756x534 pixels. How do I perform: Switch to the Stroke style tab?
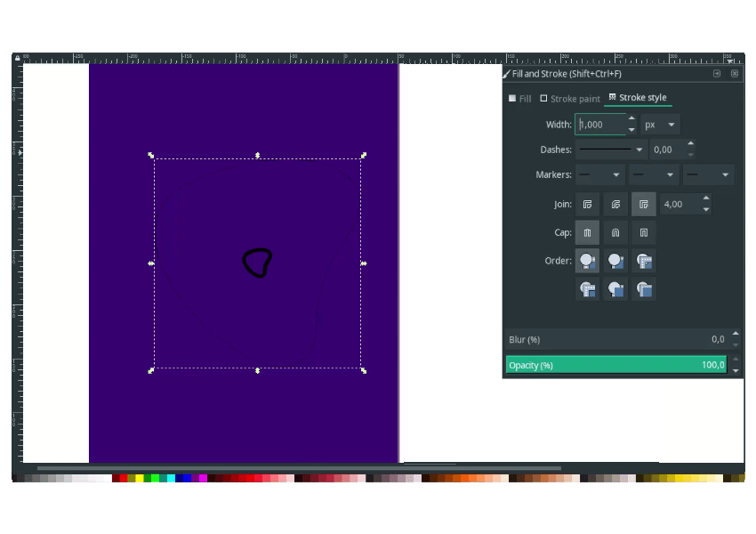click(x=638, y=98)
